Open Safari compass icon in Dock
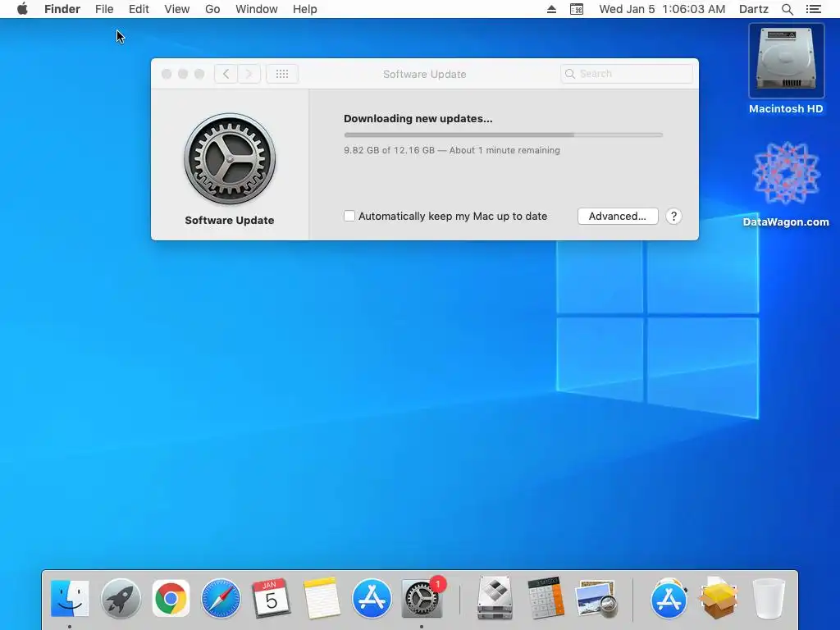The image size is (840, 630). pyautogui.click(x=221, y=598)
